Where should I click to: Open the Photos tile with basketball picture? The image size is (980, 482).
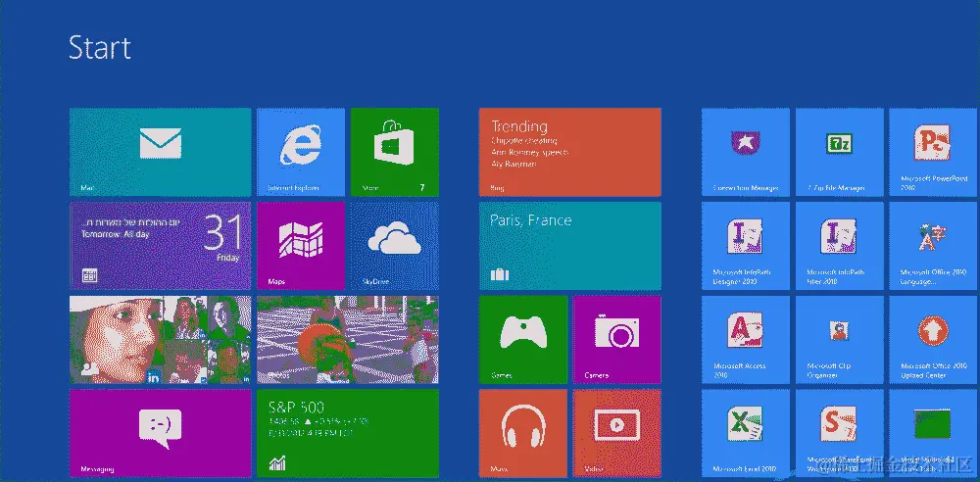pos(348,340)
